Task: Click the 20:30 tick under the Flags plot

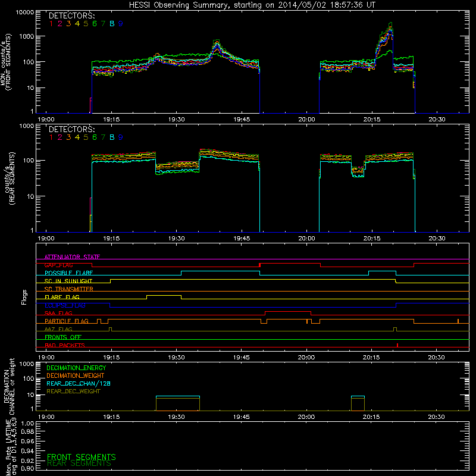Action: [x=436, y=358]
